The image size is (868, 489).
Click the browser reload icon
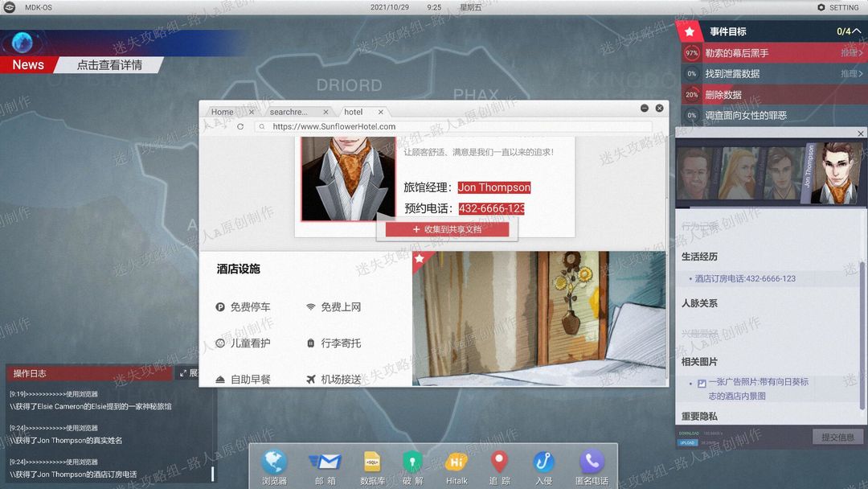point(240,127)
